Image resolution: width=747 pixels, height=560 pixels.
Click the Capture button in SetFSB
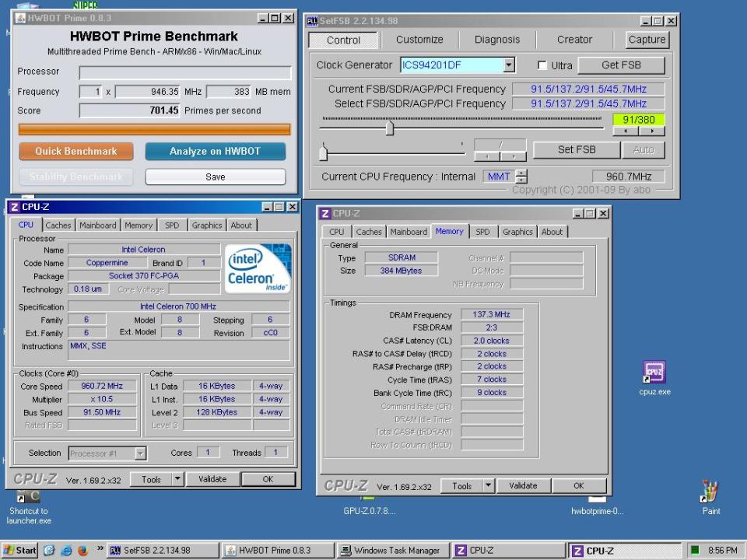tap(647, 40)
